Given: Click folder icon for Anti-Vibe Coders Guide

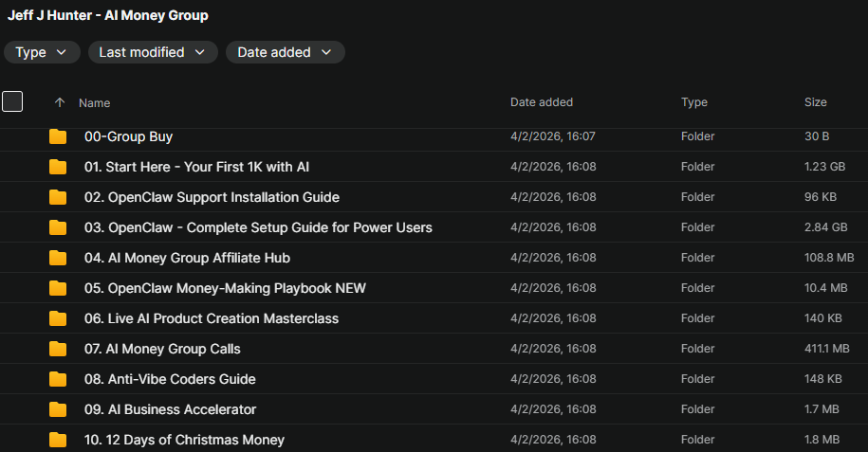Looking at the screenshot, I should coord(58,379).
